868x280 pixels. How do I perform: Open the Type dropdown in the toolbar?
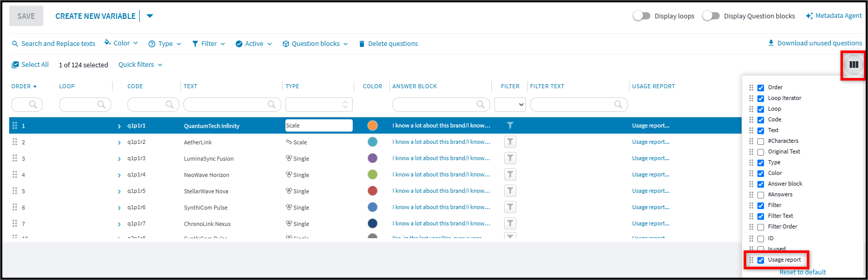tap(165, 44)
